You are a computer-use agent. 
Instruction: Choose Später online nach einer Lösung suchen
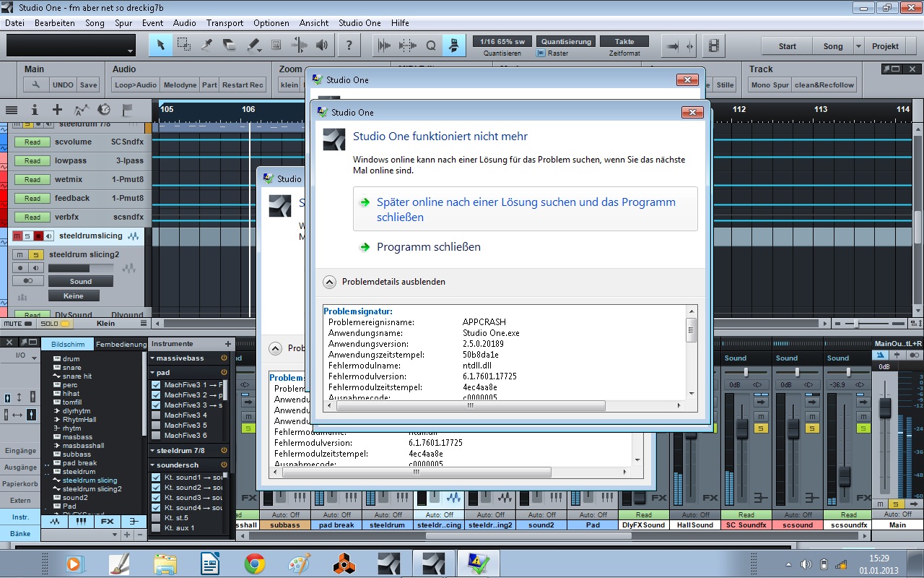[x=526, y=210]
